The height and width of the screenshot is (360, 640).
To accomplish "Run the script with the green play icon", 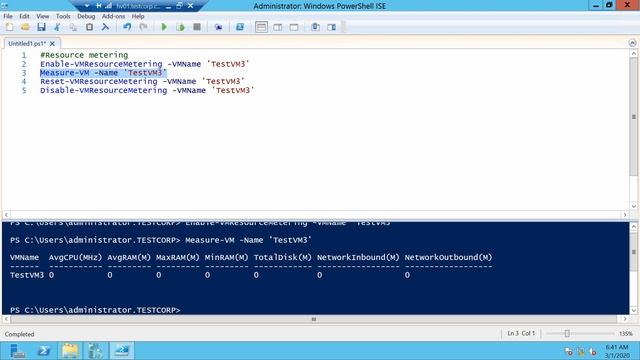I will 164,27.
